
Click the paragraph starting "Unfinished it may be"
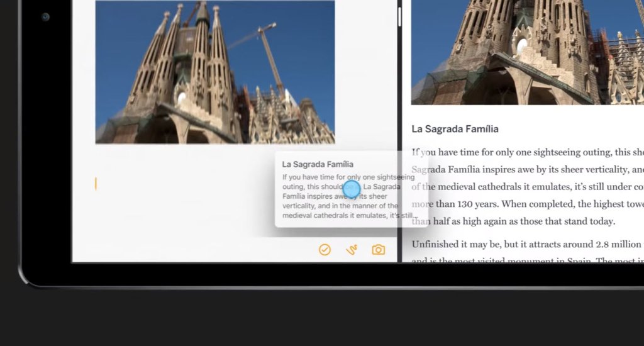tap(528, 244)
